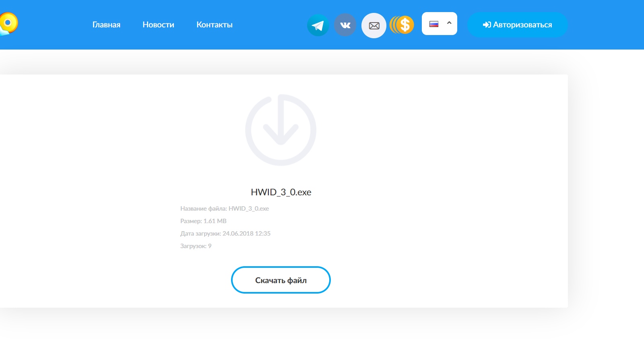Screen dimensions: 644x354
Task: Open the Russian flag language dropdown
Action: [x=440, y=23]
